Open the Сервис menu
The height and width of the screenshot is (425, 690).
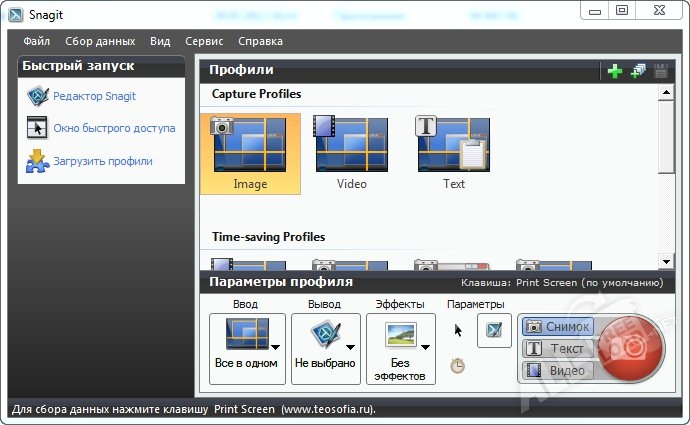[204, 41]
